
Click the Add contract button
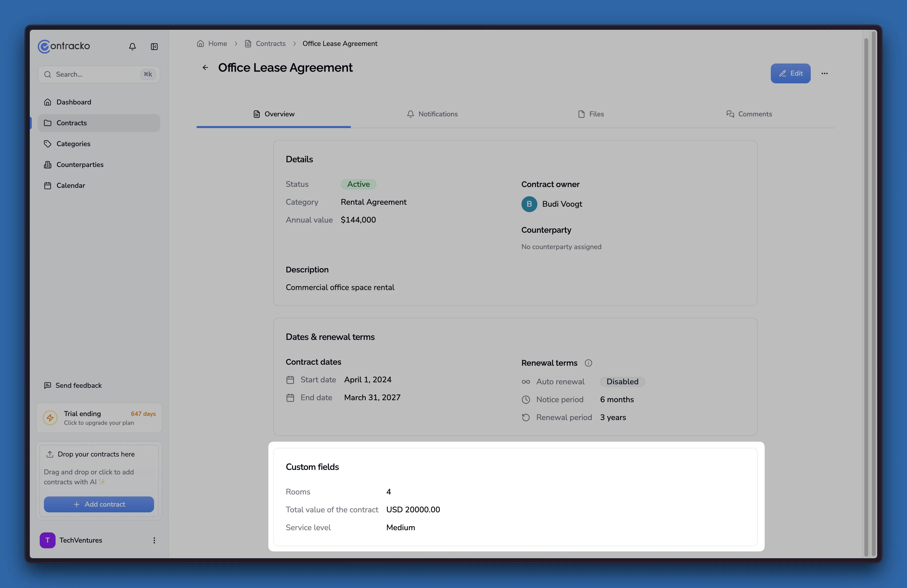pos(99,504)
